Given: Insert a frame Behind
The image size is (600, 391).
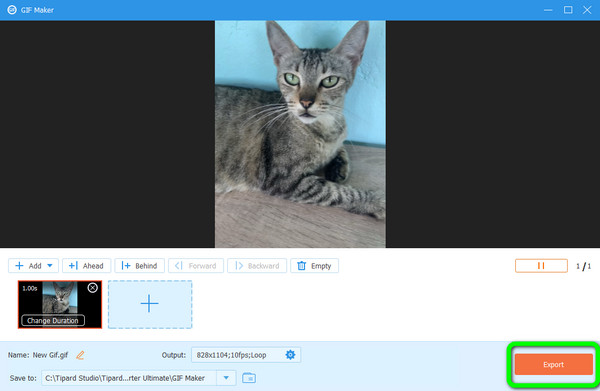Looking at the screenshot, I should pos(140,266).
